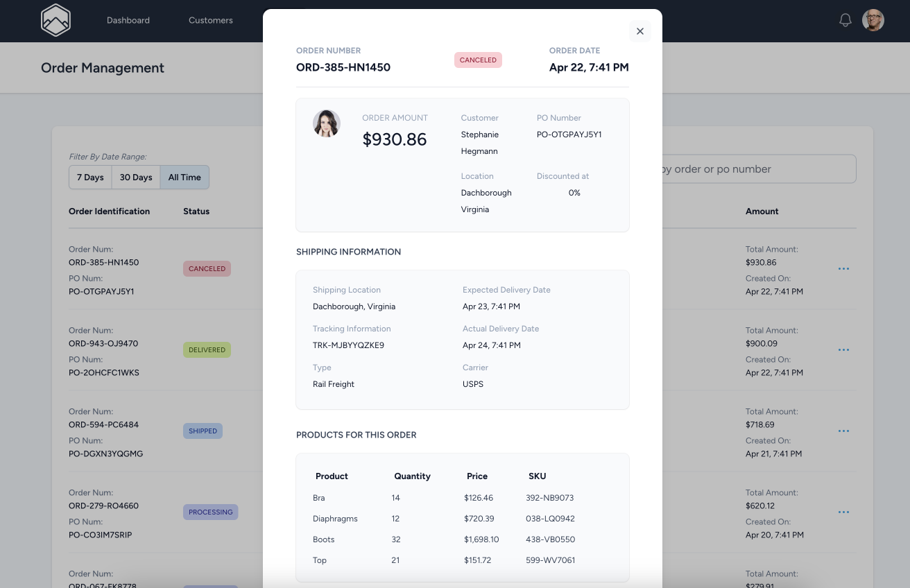Click PO number PO-DGXN3YQGMG

[x=105, y=453]
